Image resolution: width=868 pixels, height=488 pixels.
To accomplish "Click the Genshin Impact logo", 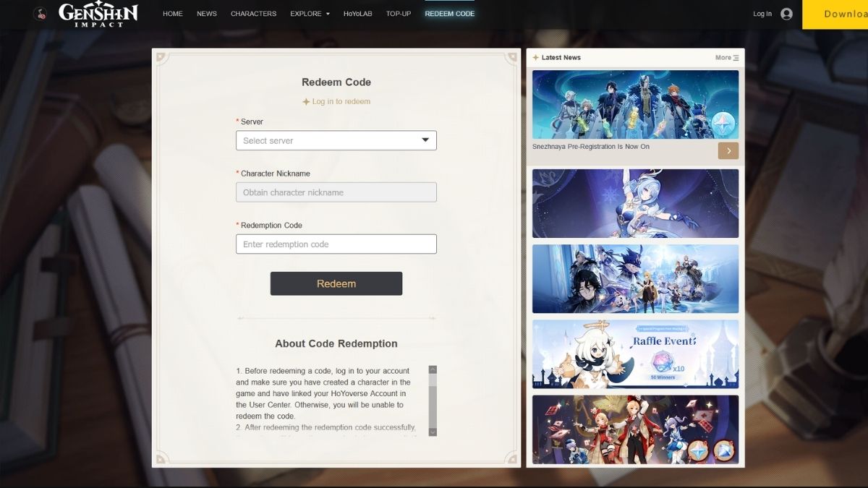I will pyautogui.click(x=98, y=14).
